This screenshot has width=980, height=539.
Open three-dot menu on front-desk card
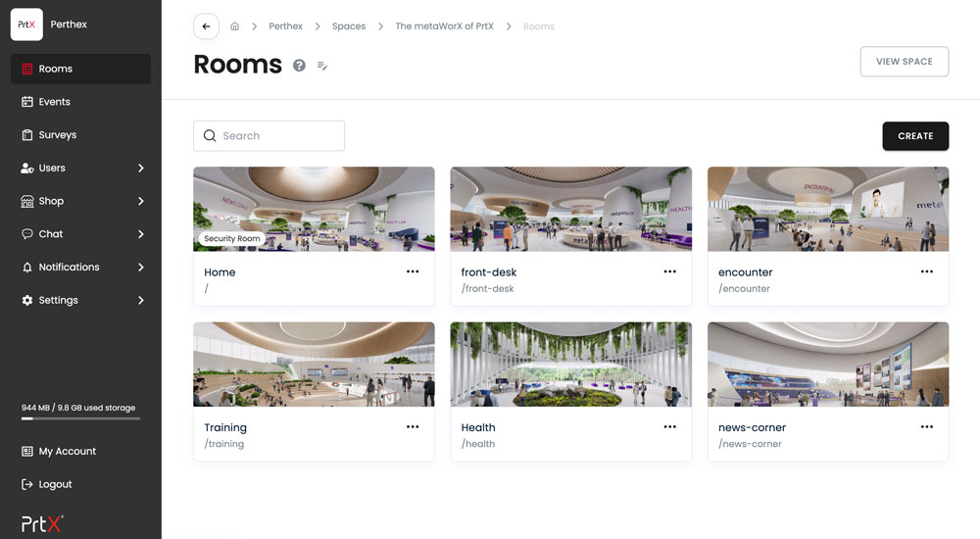tap(670, 271)
